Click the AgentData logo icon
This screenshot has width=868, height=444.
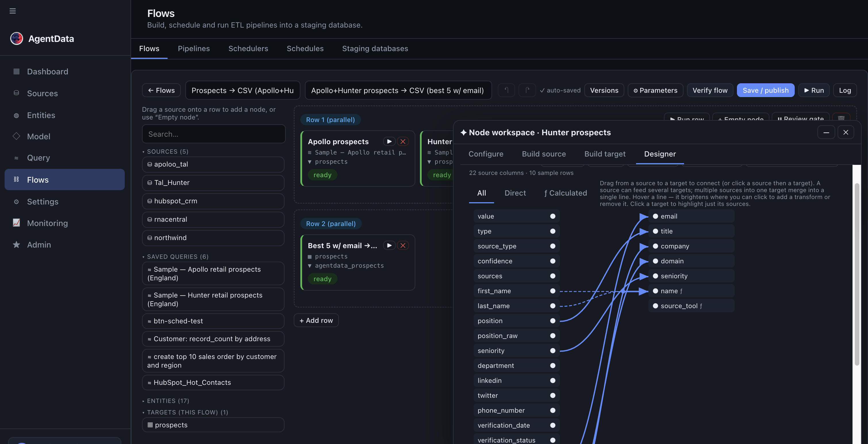click(x=16, y=38)
